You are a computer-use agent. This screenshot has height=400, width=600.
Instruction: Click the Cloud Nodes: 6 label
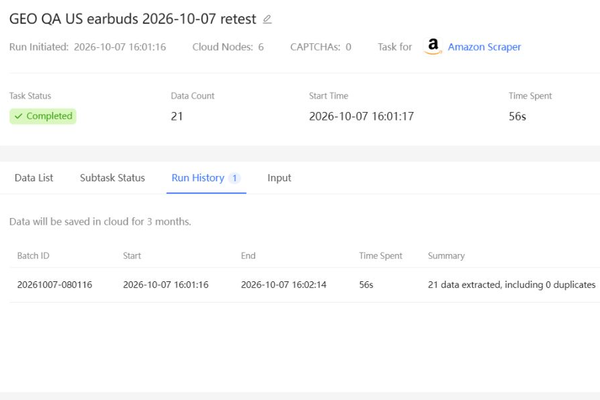click(x=228, y=47)
